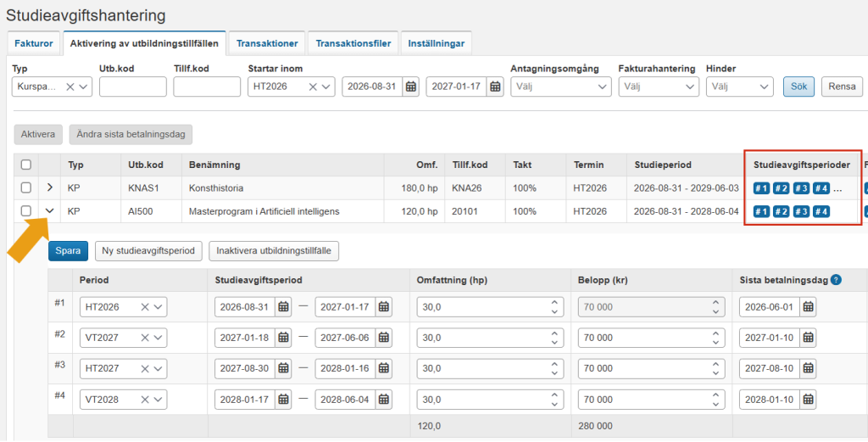Screen dimensions: 868x442
Task: Open calendar for period #1 start date 2026-08-31
Action: coord(283,307)
